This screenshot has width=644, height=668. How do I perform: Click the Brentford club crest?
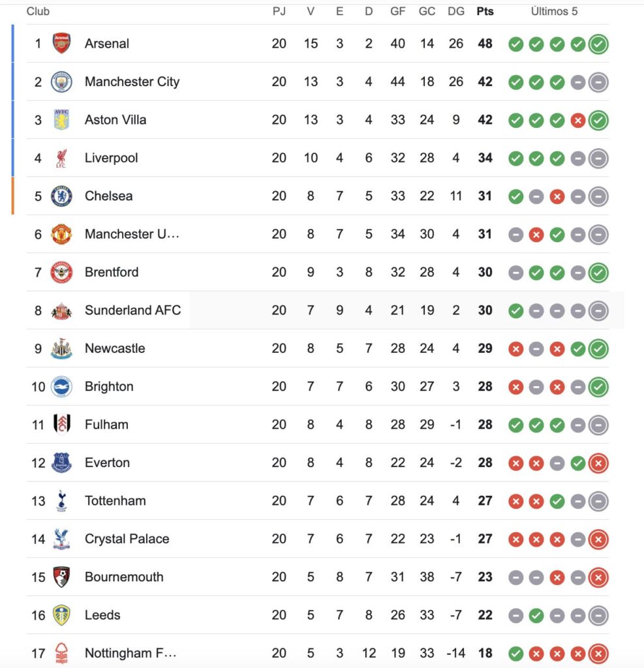point(61,272)
